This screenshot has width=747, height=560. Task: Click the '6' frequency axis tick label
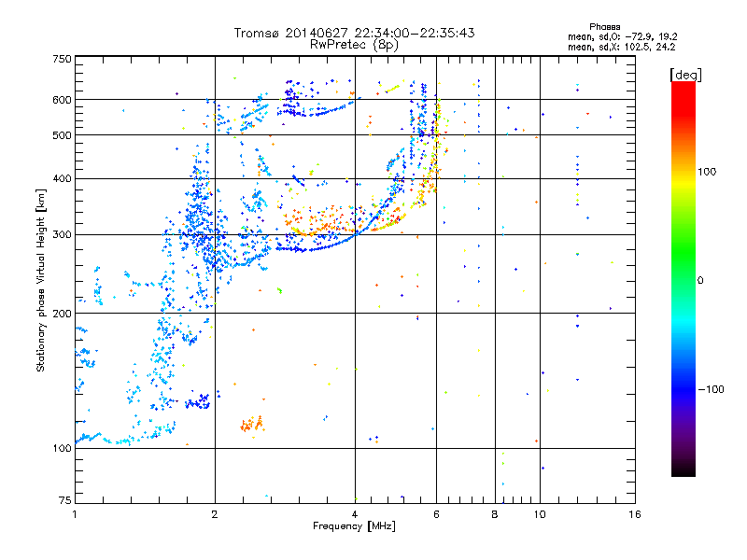(x=436, y=514)
